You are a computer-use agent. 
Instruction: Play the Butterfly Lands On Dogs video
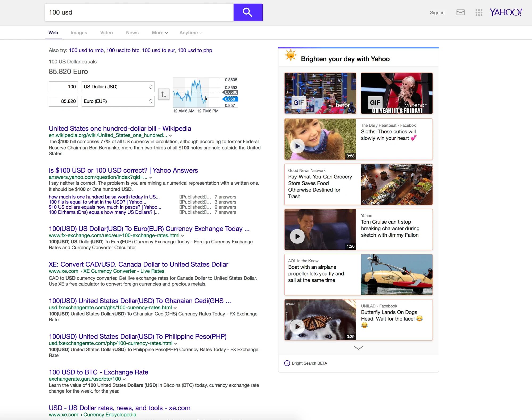[320, 320]
